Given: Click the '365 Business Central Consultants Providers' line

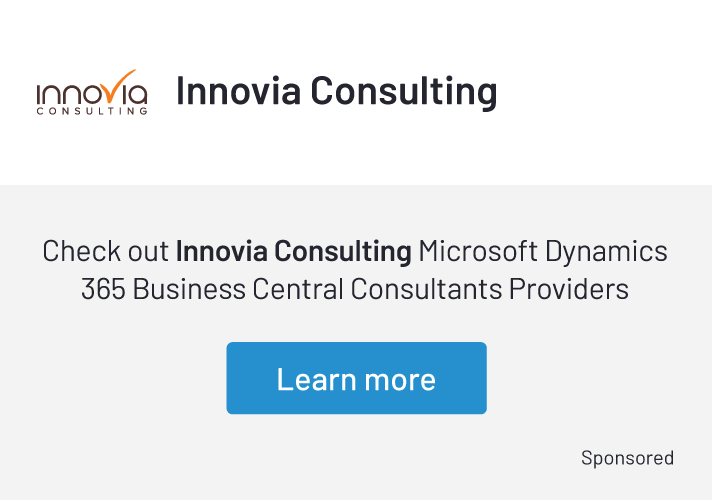Looking at the screenshot, I should pos(355,289).
